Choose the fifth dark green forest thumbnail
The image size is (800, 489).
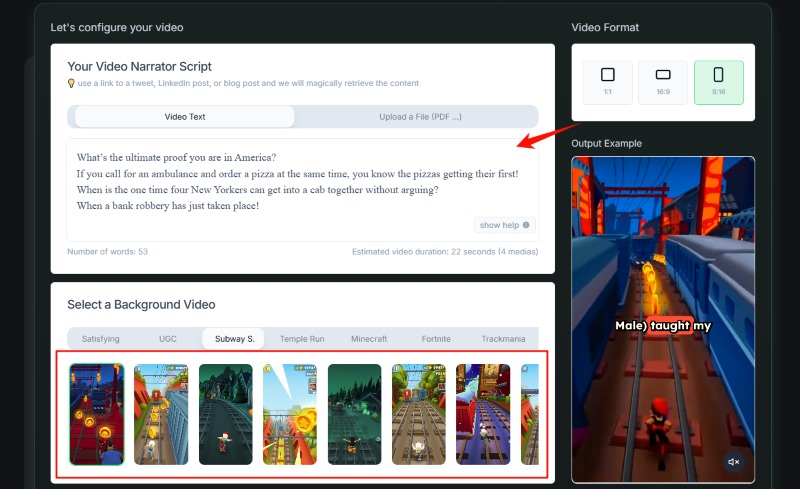click(354, 414)
